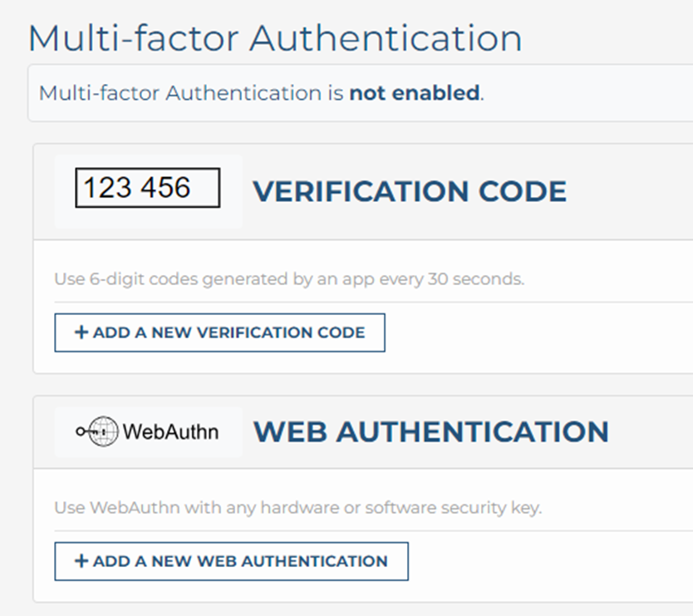Screen dimensions: 693x616
Task: Click the "Multi-factor Authentication" page title
Action: tap(275, 38)
